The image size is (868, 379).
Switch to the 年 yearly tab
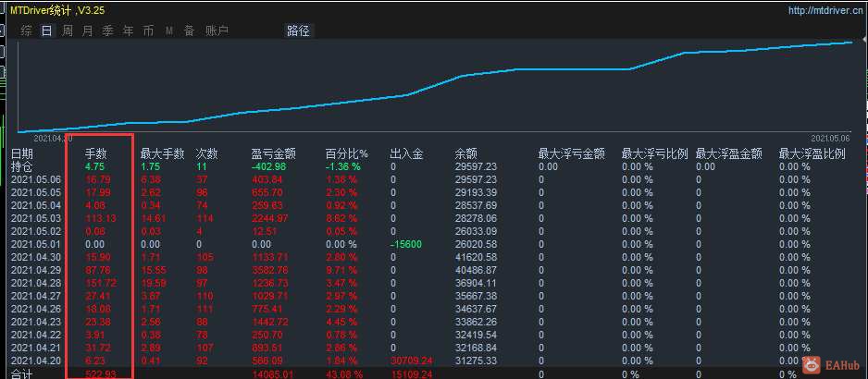(128, 31)
